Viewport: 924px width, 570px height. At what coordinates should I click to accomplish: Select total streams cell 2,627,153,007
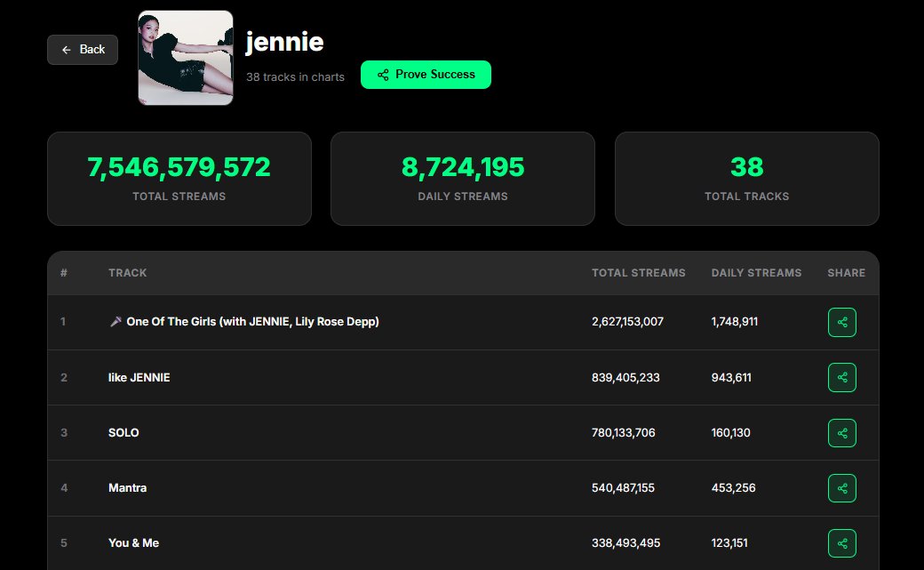coord(627,322)
